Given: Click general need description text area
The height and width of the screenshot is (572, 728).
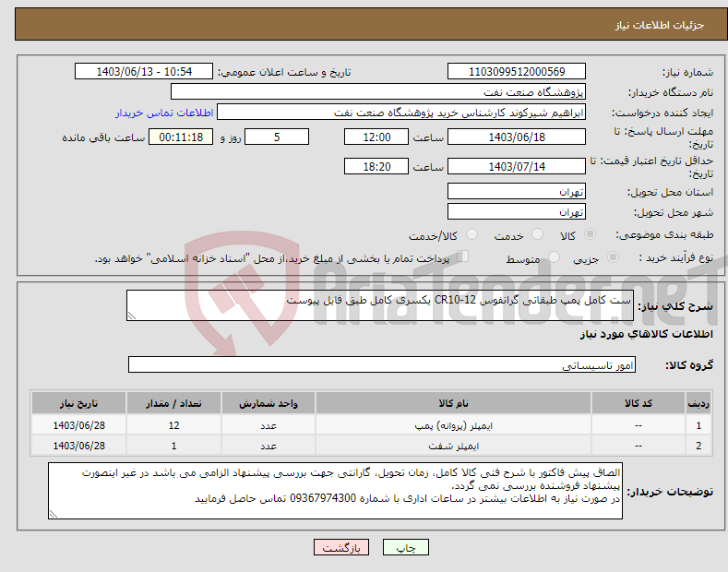Looking at the screenshot, I should pos(380,305).
